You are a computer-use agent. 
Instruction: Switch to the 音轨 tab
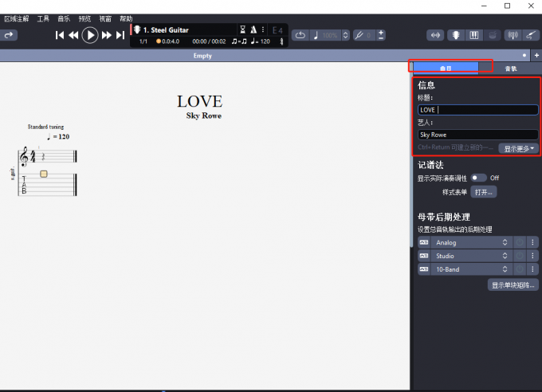tap(510, 69)
